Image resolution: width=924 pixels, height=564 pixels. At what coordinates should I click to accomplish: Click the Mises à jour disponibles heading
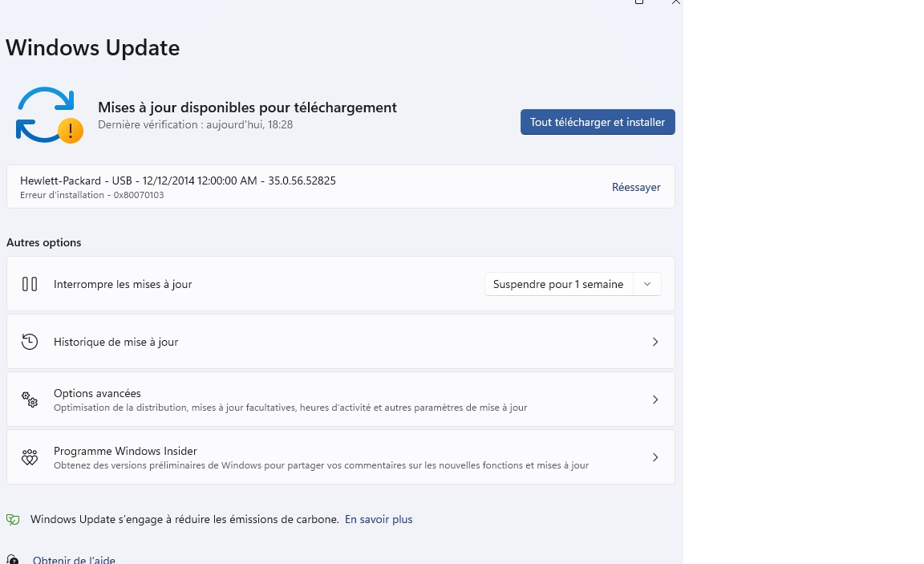248,108
